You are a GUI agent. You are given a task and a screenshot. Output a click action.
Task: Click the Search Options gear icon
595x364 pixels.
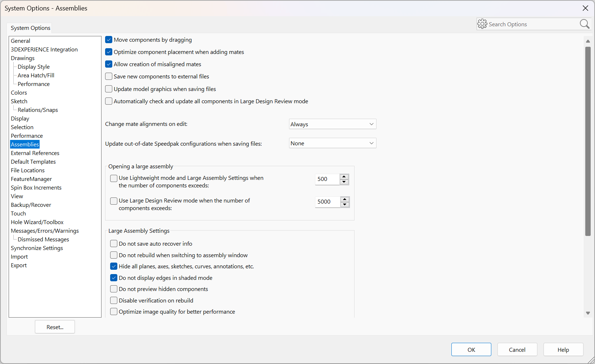click(x=482, y=24)
